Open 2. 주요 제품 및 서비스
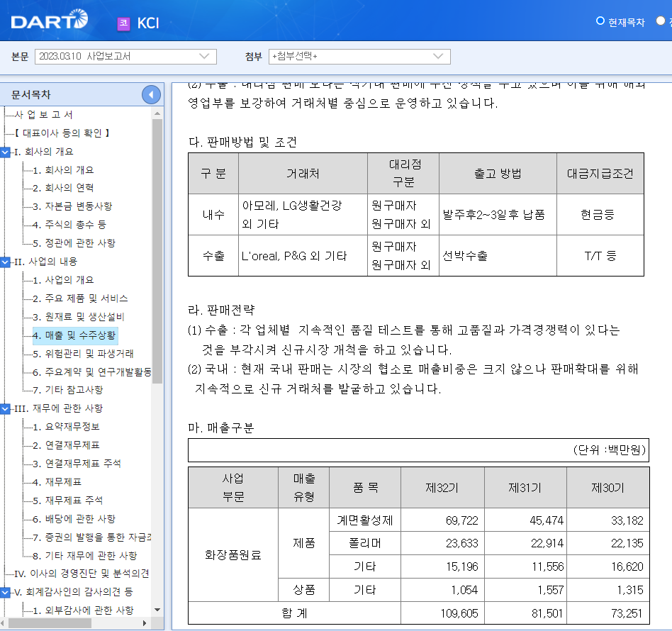This screenshot has height=631, width=672. (x=81, y=298)
